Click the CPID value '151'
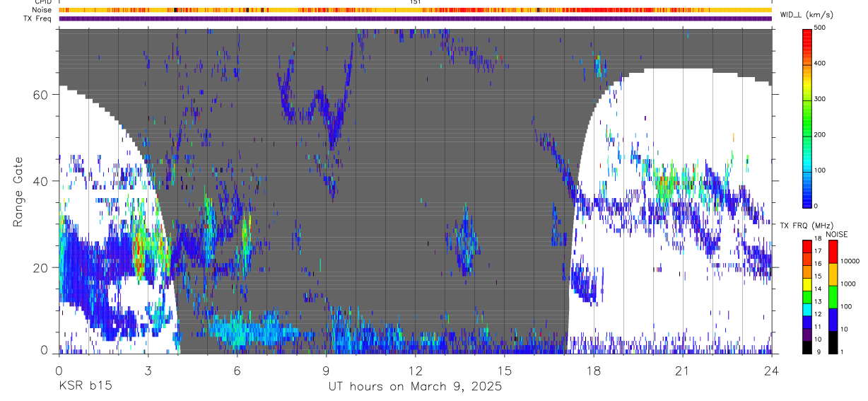The height and width of the screenshot is (401, 868). 415,2
